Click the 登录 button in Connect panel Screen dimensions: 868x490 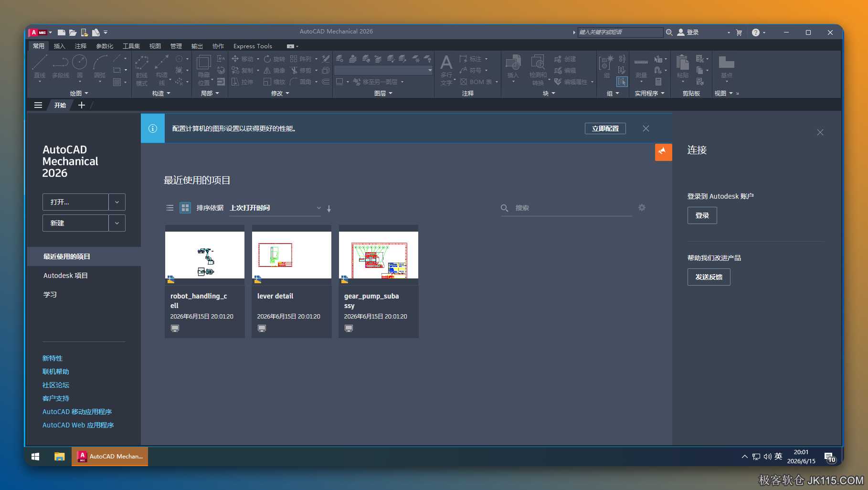(x=702, y=215)
